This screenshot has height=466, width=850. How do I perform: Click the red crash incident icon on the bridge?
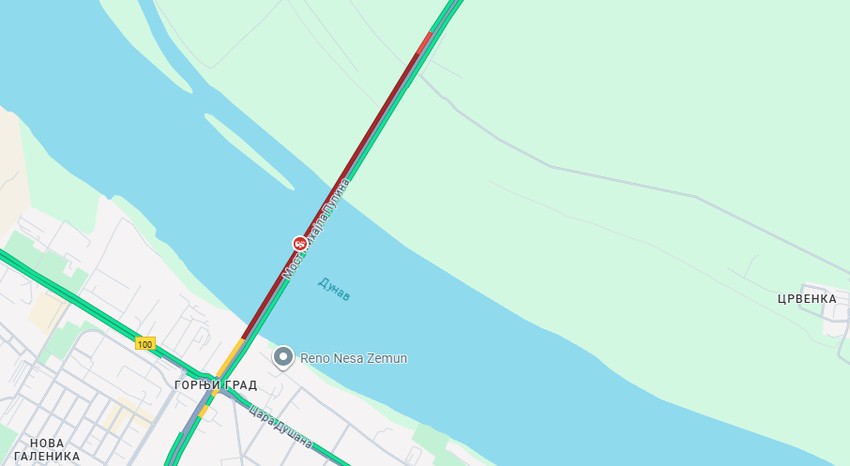click(x=299, y=244)
